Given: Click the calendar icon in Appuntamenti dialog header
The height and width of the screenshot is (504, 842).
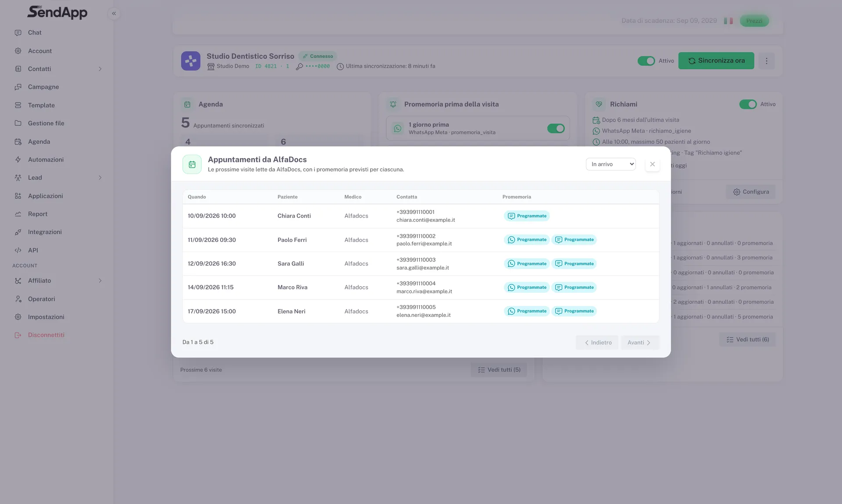Looking at the screenshot, I should [192, 164].
